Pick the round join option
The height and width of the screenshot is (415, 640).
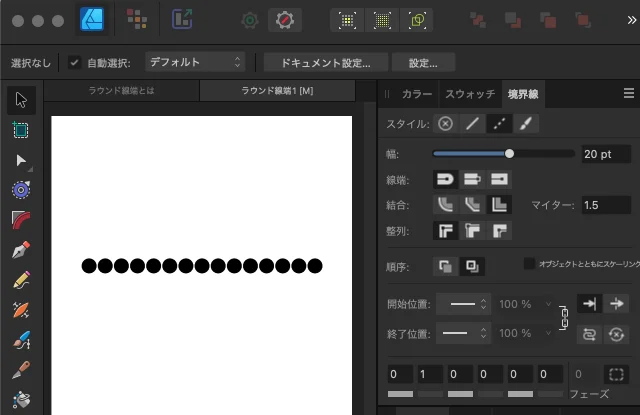pyautogui.click(x=445, y=205)
